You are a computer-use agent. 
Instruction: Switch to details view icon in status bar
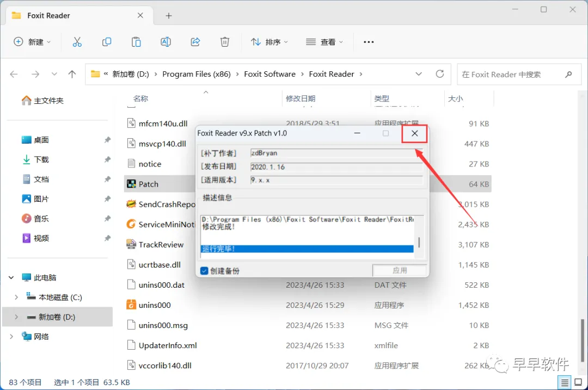[565, 382]
